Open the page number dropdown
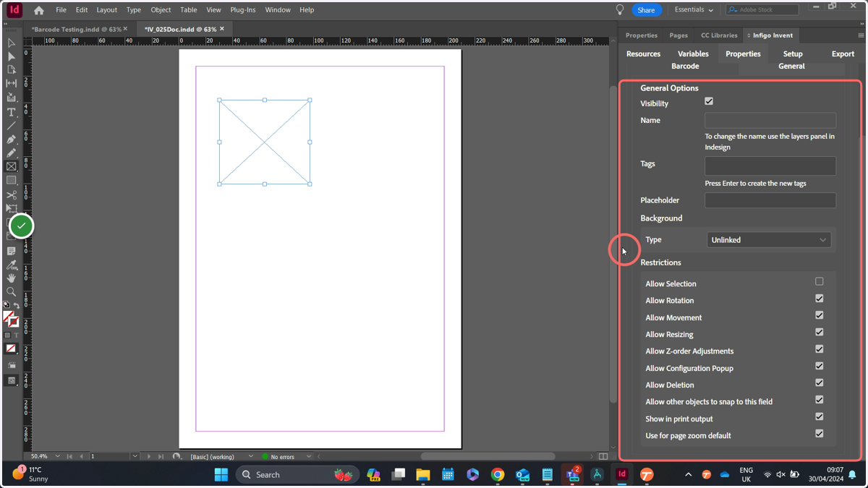868x488 pixels. pyautogui.click(x=135, y=457)
